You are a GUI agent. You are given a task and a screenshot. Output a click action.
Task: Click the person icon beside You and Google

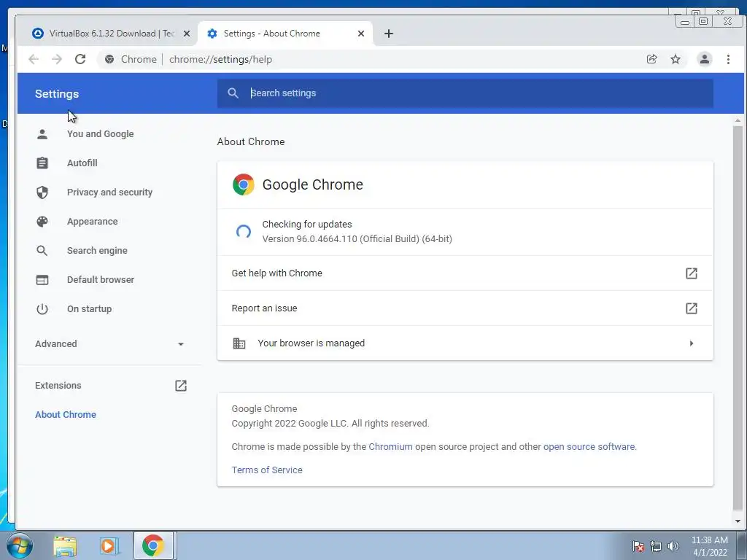pyautogui.click(x=42, y=134)
